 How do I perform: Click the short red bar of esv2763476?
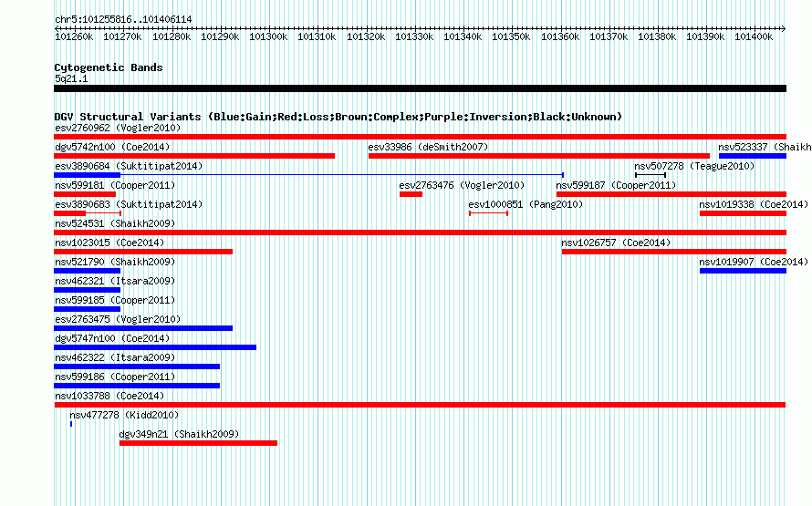click(411, 194)
